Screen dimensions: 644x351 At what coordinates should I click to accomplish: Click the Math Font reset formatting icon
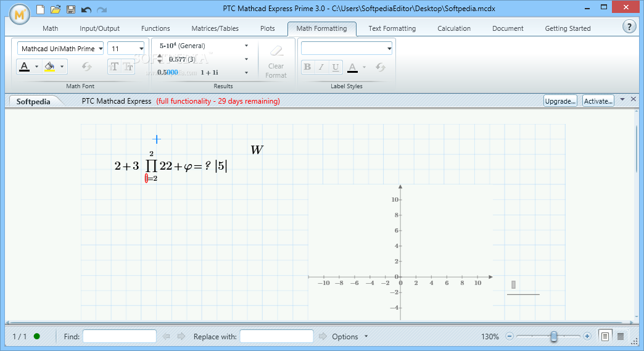point(86,67)
